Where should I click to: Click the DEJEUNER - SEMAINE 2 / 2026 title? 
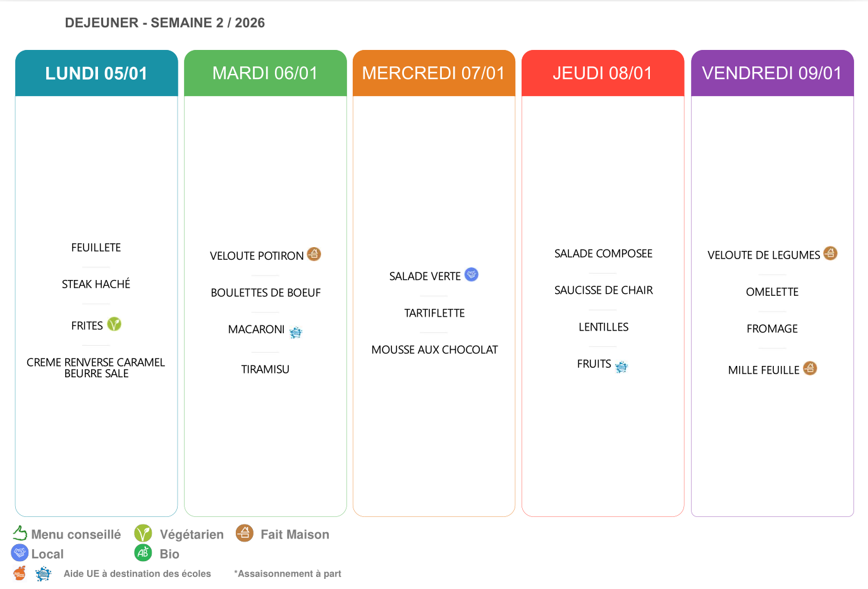coord(165,23)
